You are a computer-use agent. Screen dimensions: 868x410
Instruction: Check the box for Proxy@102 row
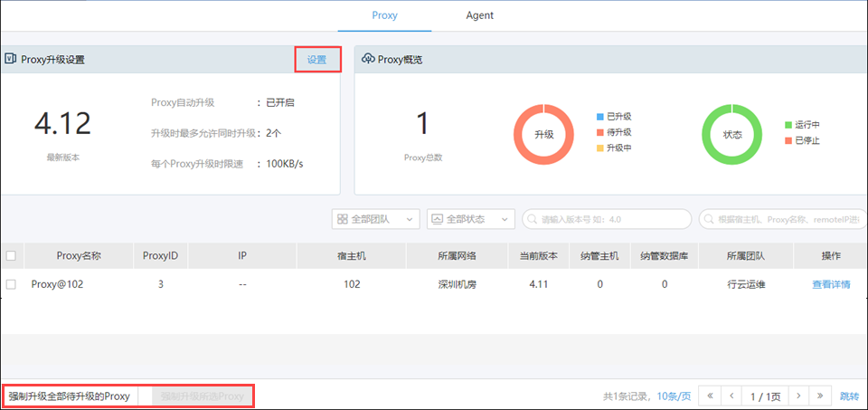point(11,284)
